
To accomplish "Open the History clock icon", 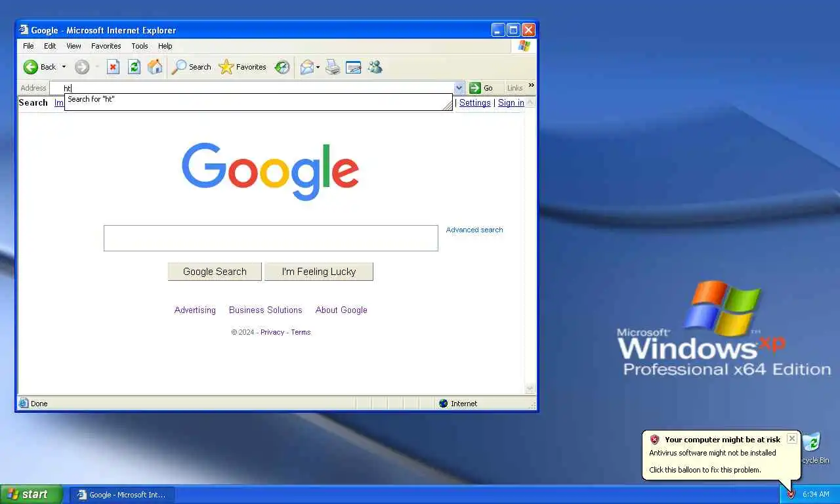I will [282, 67].
